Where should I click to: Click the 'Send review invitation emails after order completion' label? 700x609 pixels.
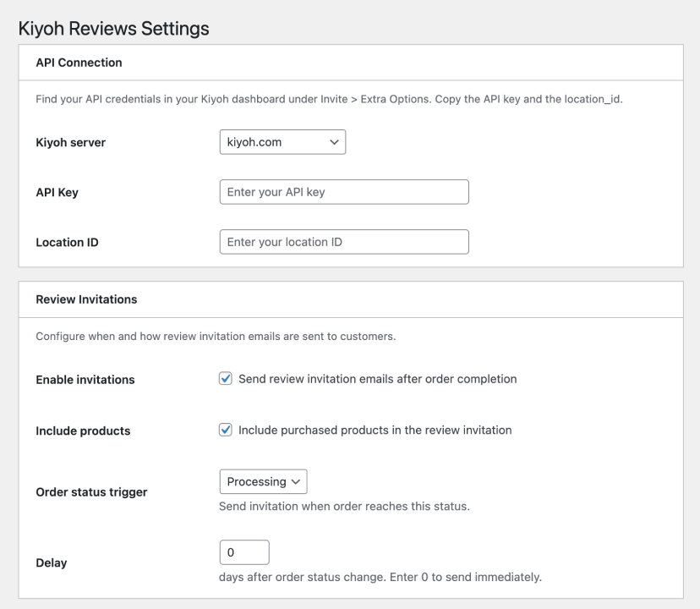[x=377, y=379]
